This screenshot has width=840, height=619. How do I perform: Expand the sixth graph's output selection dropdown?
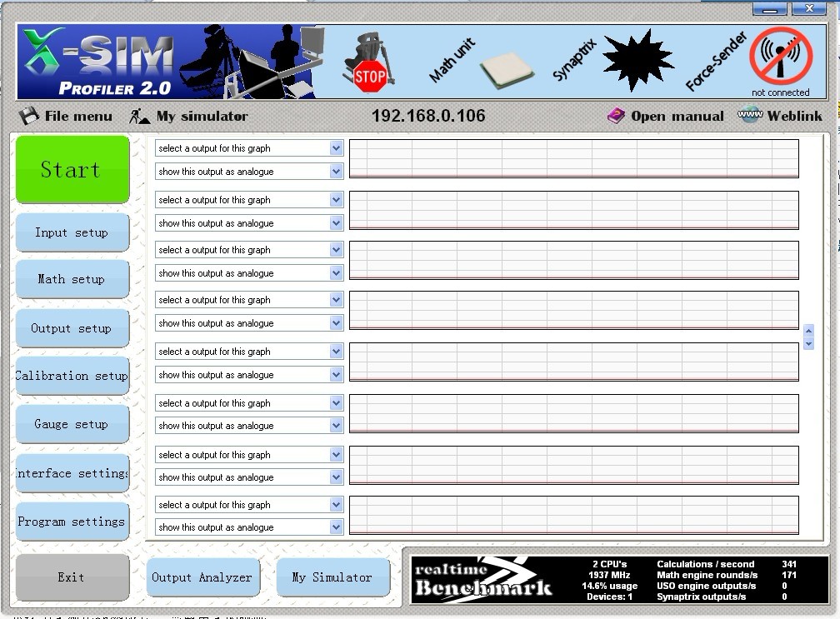tap(336, 403)
